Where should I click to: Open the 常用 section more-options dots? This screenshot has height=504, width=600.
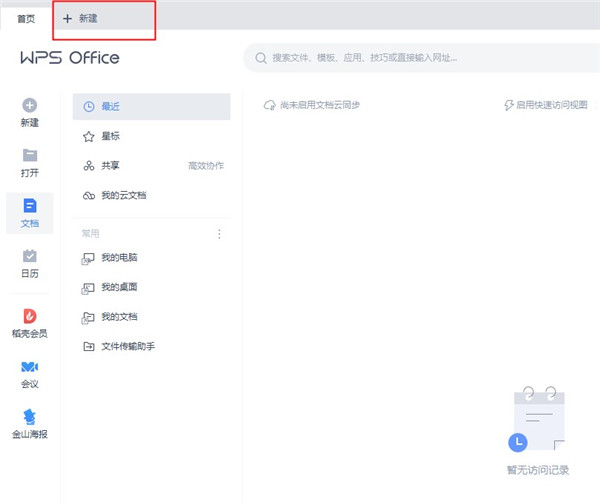pos(219,234)
